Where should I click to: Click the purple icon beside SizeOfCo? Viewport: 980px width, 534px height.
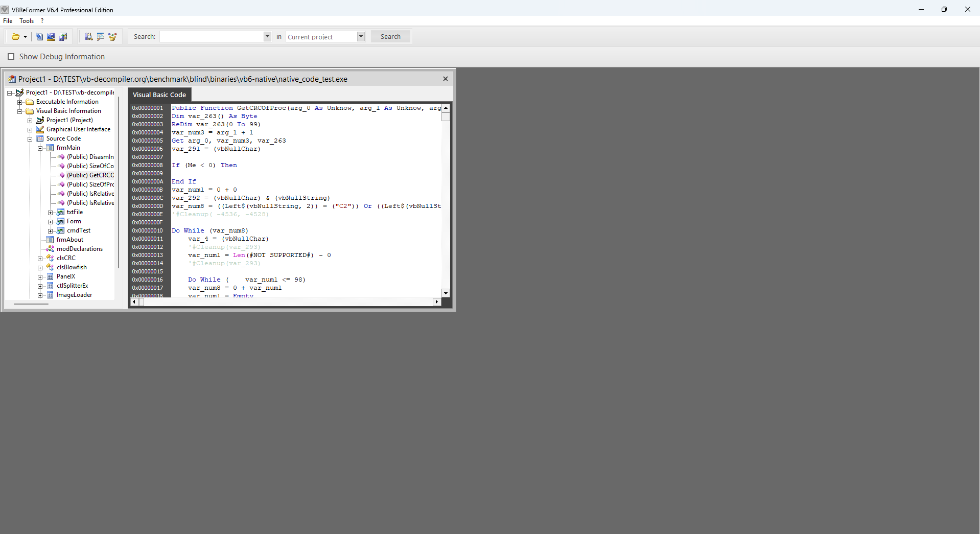pos(62,166)
